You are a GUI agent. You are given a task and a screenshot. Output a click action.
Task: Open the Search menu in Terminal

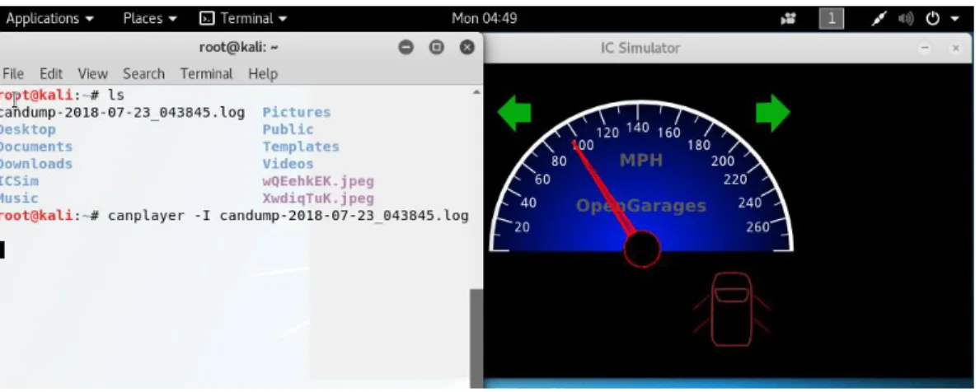[143, 73]
